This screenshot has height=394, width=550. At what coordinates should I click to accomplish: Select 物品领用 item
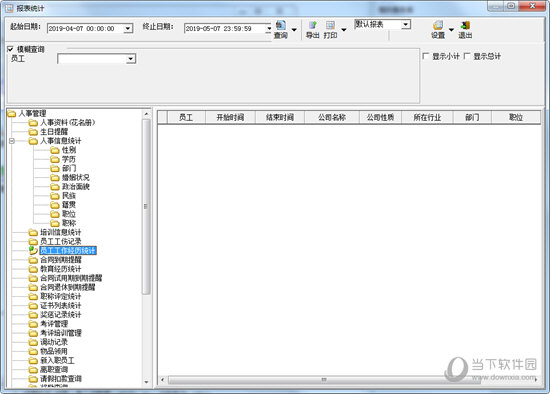[48, 351]
